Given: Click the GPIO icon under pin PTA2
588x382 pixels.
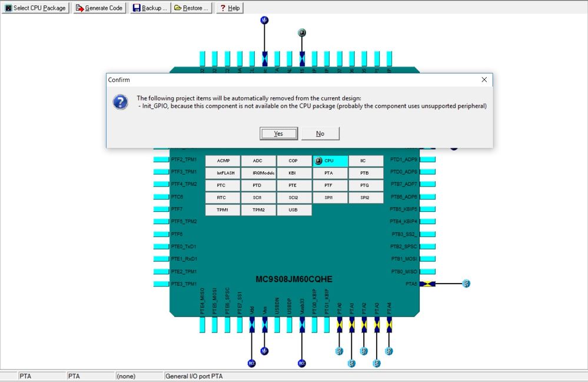Looking at the screenshot, I should click(364, 351).
